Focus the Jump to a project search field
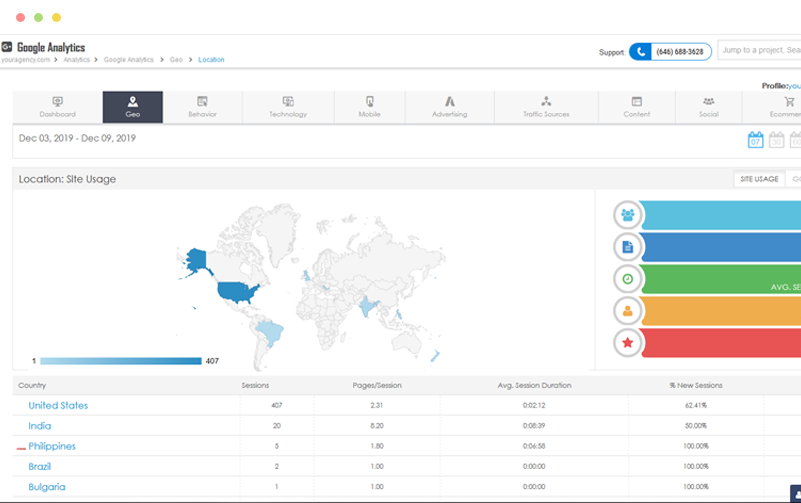This screenshot has width=801, height=503. 759,50
